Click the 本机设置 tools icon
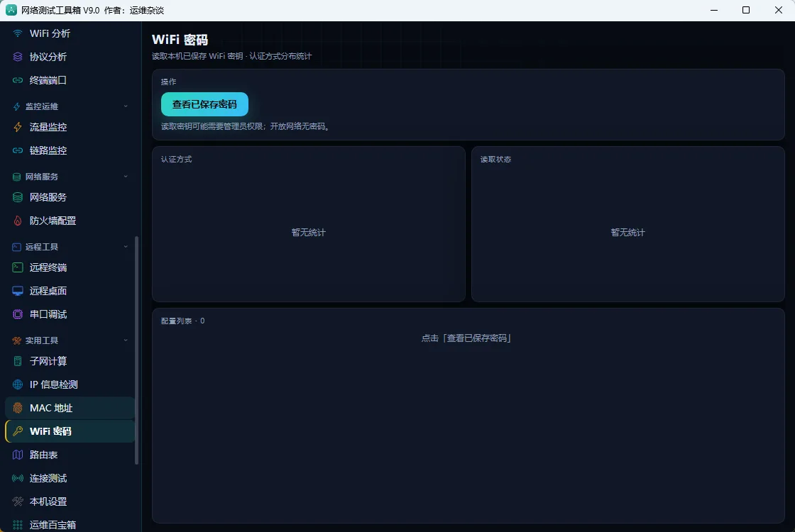Viewport: 795px width, 532px height. point(18,501)
